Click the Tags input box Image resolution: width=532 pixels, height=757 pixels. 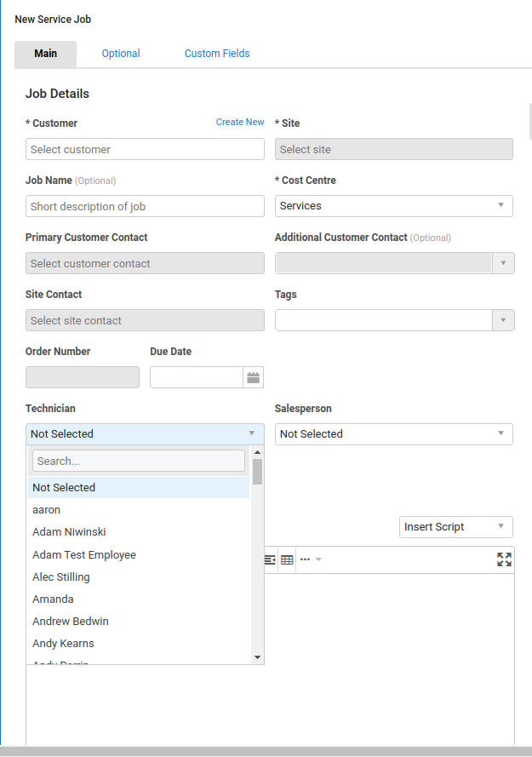[384, 320]
